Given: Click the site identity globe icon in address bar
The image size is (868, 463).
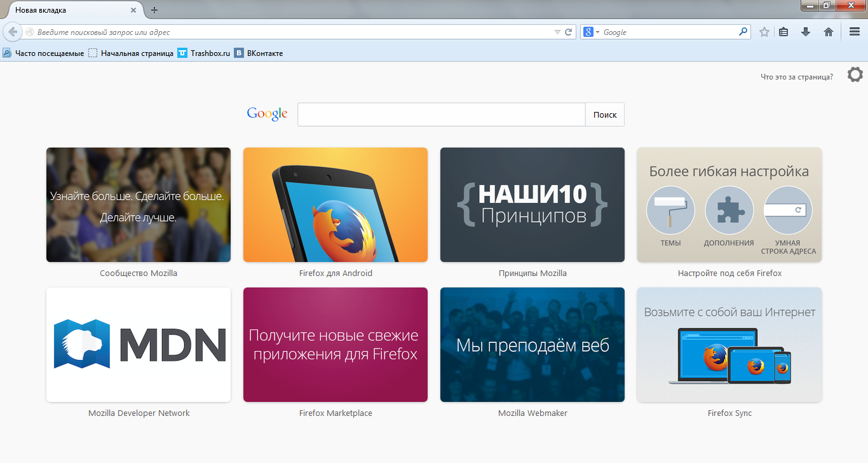Looking at the screenshot, I should point(29,32).
